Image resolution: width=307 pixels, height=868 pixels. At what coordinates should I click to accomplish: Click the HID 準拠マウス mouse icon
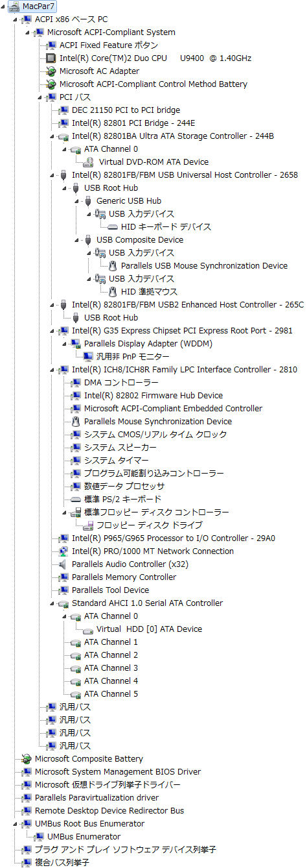[x=113, y=292]
